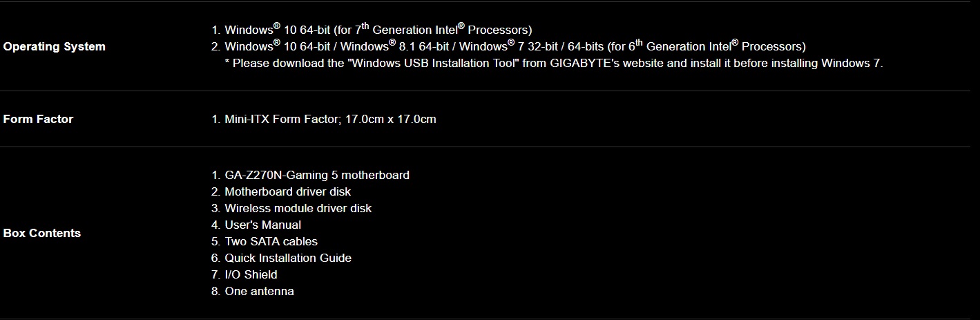The image size is (980, 320).
Task: Click the Two SATA cables item
Action: click(271, 241)
